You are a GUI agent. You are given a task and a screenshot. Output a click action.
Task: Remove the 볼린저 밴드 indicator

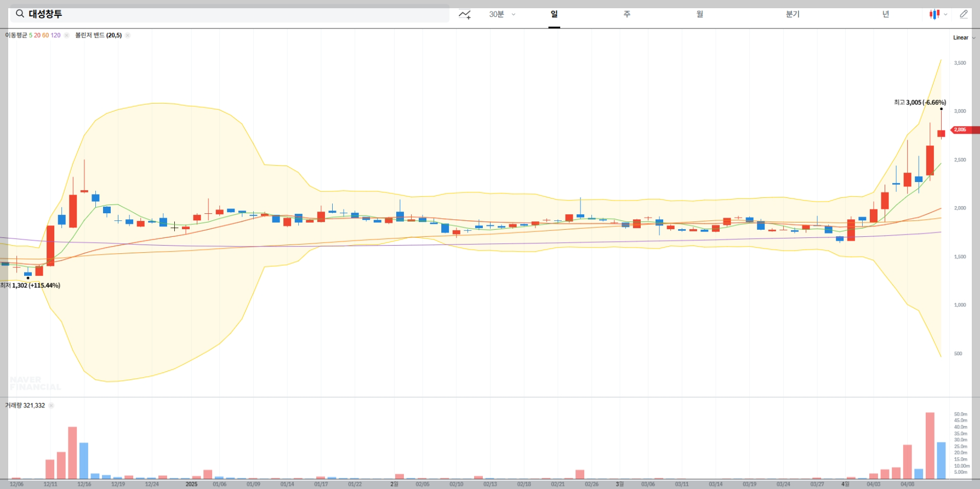point(128,35)
